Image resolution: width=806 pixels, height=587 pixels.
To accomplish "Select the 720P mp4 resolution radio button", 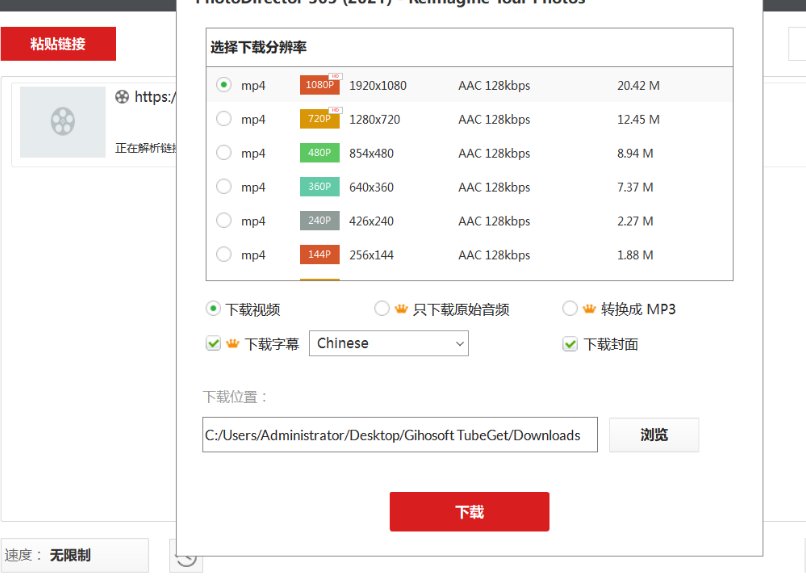I will coord(224,119).
